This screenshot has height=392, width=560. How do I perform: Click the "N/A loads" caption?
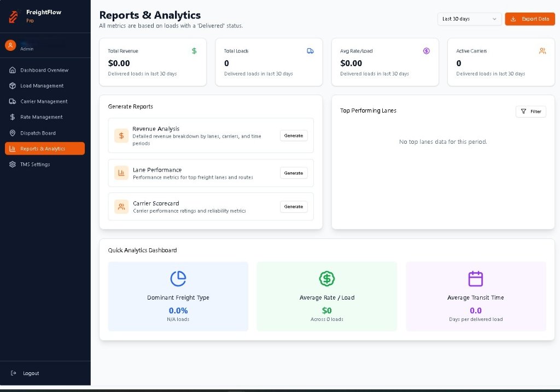[178, 319]
